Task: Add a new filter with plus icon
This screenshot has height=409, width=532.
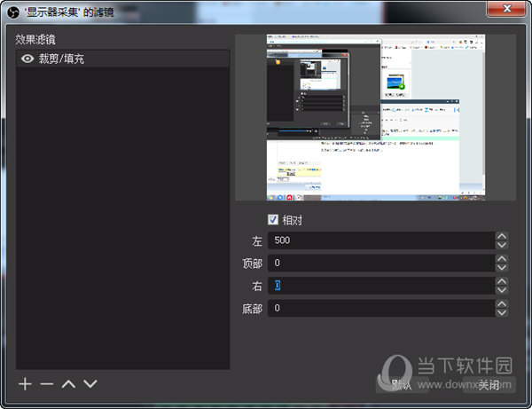Action: point(25,384)
